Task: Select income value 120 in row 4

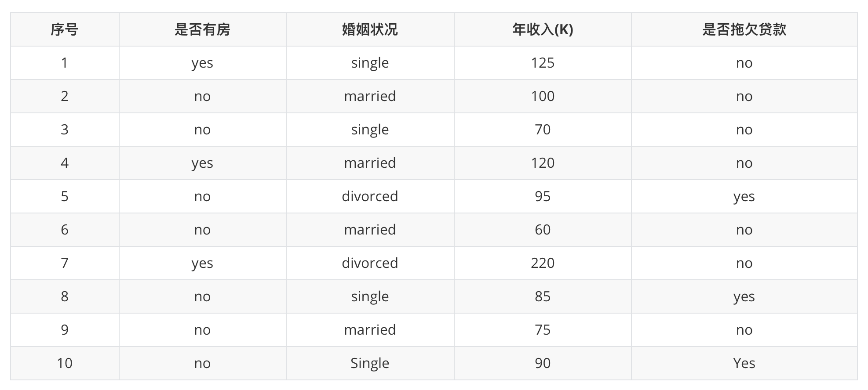Action: 543,163
